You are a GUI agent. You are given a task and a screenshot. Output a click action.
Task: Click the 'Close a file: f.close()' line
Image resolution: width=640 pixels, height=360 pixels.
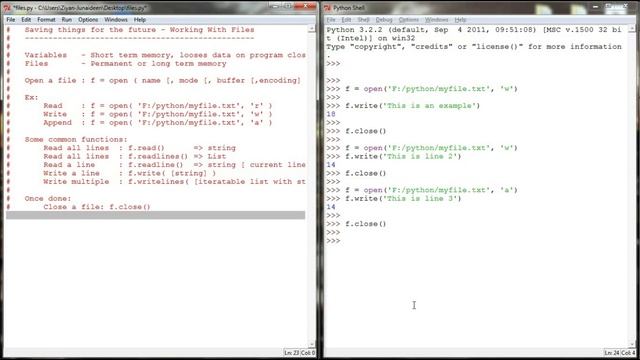(97, 207)
